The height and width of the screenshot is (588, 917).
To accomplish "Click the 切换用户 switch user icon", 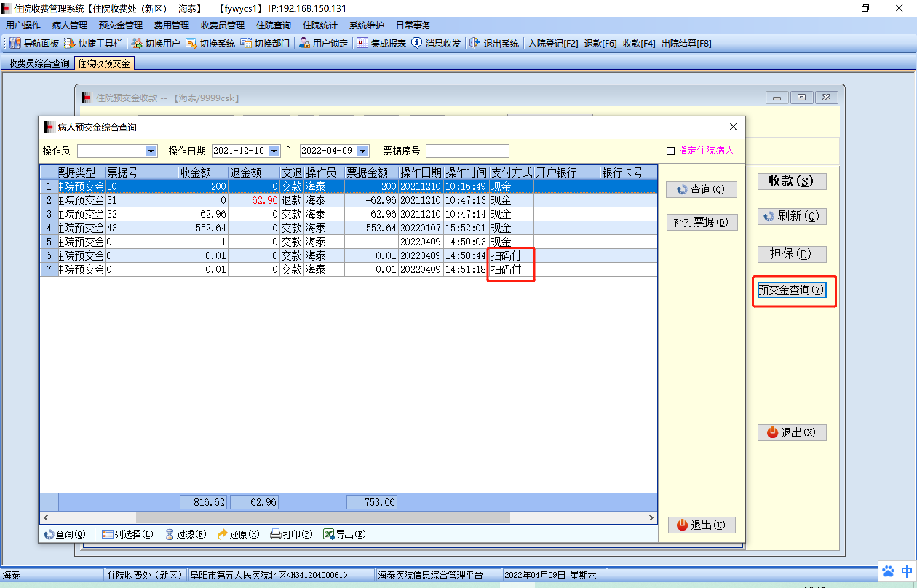I will [x=137, y=43].
